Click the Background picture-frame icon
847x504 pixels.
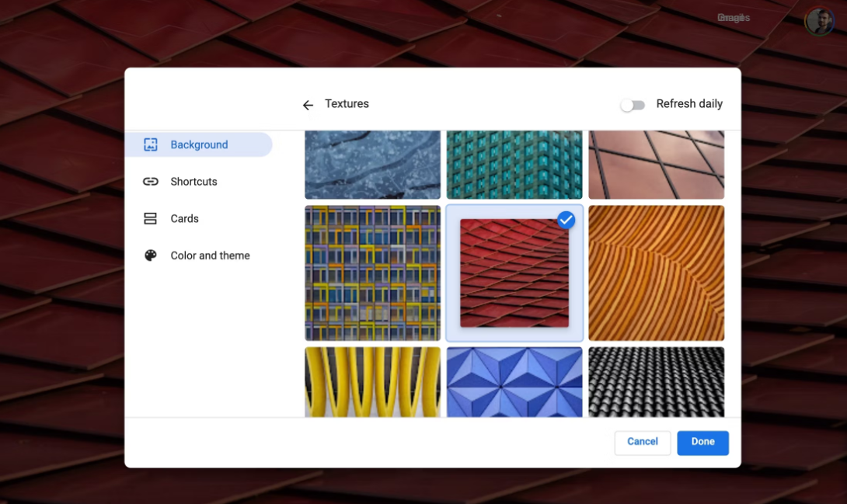(x=151, y=144)
